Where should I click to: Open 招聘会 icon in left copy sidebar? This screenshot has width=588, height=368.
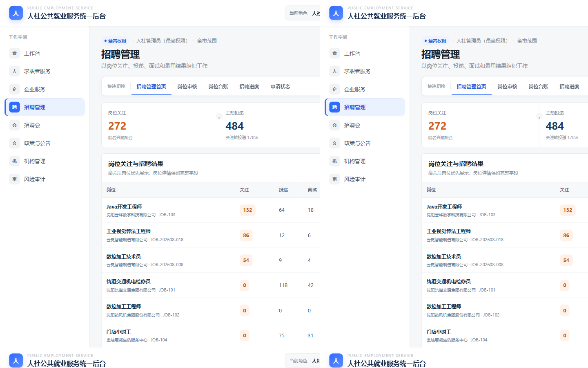tap(15, 125)
